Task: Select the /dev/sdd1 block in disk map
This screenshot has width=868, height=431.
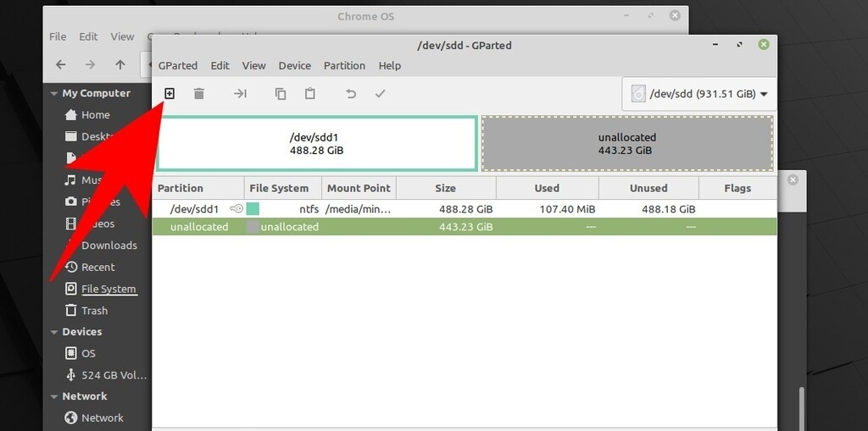Action: (317, 143)
